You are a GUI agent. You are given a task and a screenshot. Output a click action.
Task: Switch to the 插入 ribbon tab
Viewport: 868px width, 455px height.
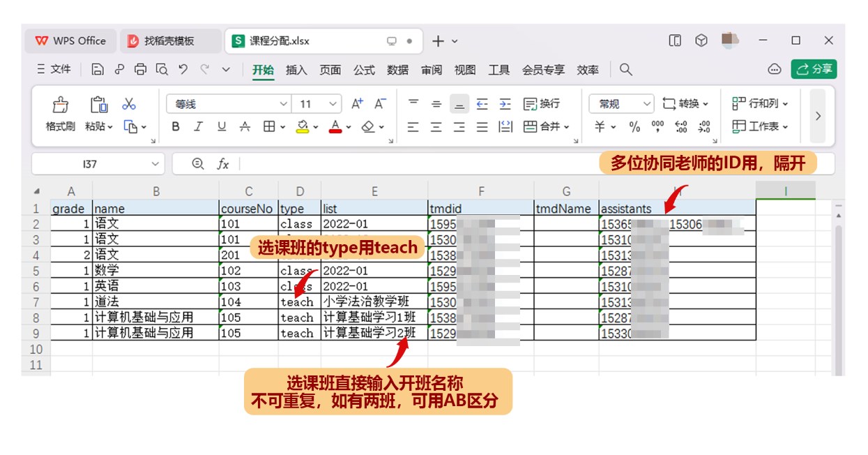pos(296,70)
